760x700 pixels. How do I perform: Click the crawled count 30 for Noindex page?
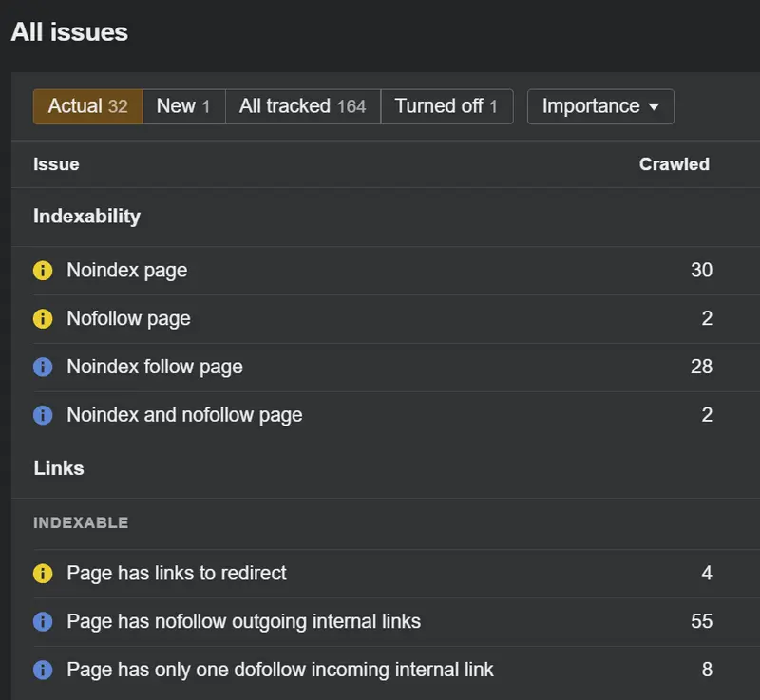point(701,271)
